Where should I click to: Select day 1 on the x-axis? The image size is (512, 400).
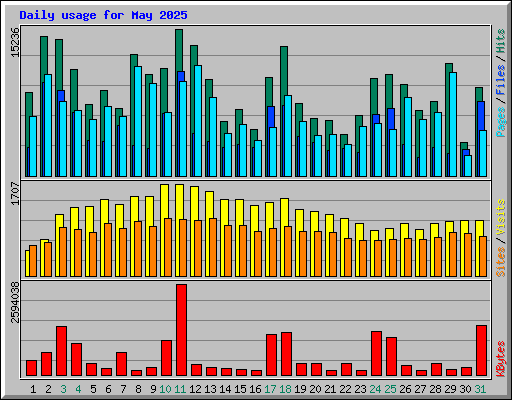pyautogui.click(x=33, y=389)
